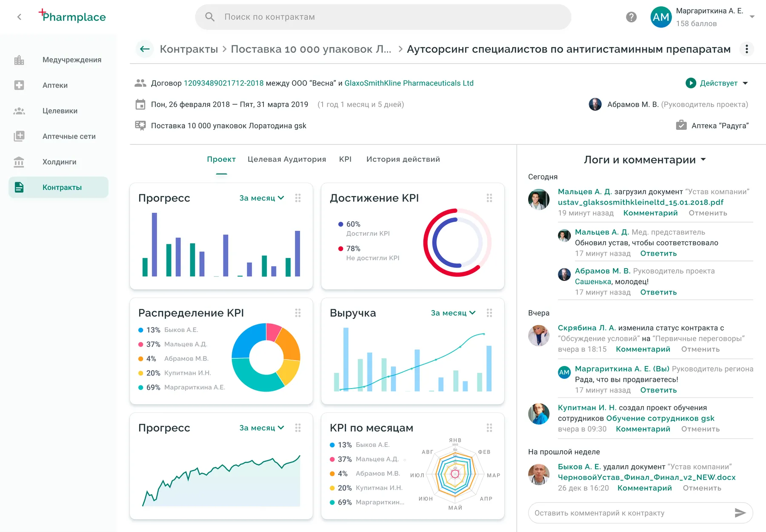Viewport: 766px width, 532px height.
Task: Open the Поставка 10 000 упаковок breadcrumb
Action: 311,49
